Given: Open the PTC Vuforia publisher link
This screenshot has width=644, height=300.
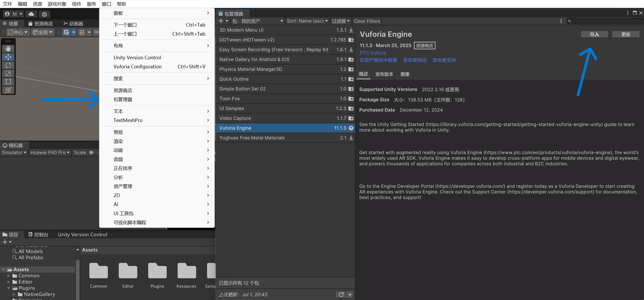Looking at the screenshot, I should (373, 53).
